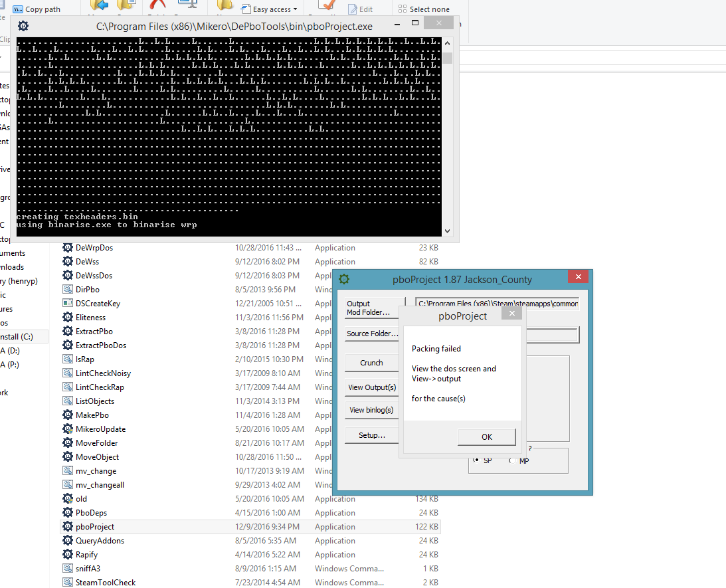726x588 pixels.
Task: Click the pboProject 1.87 window gear icon
Action: (x=344, y=279)
